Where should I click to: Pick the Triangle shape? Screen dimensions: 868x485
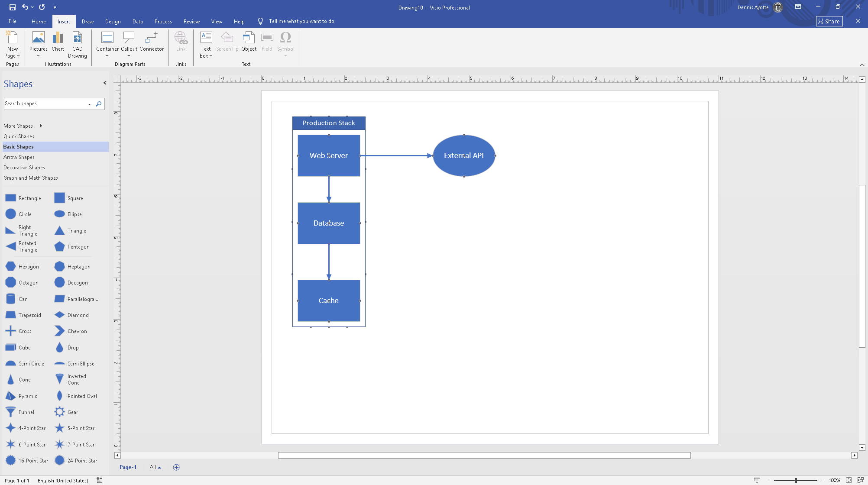coord(71,231)
